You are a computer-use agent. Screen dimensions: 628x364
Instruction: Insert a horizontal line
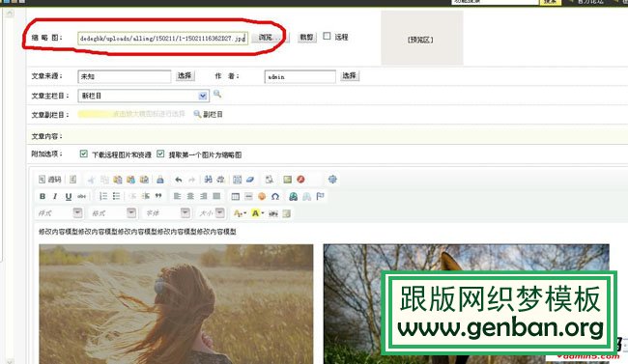coord(248,196)
